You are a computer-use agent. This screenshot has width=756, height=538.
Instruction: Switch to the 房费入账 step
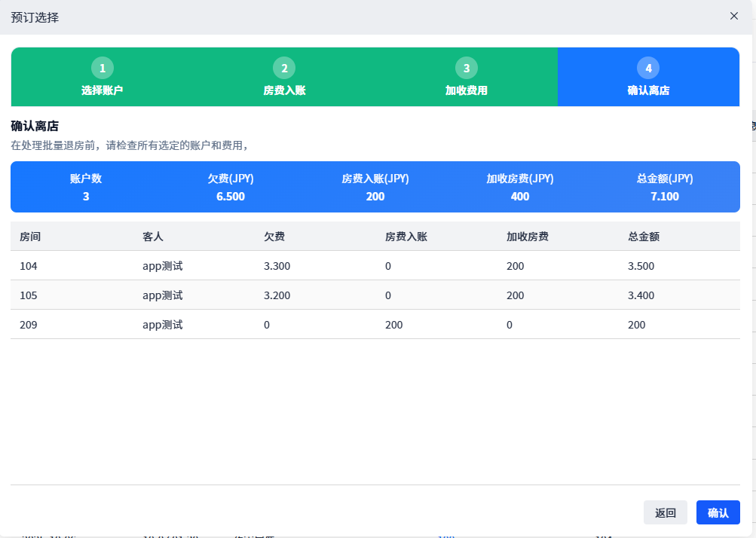click(x=284, y=90)
